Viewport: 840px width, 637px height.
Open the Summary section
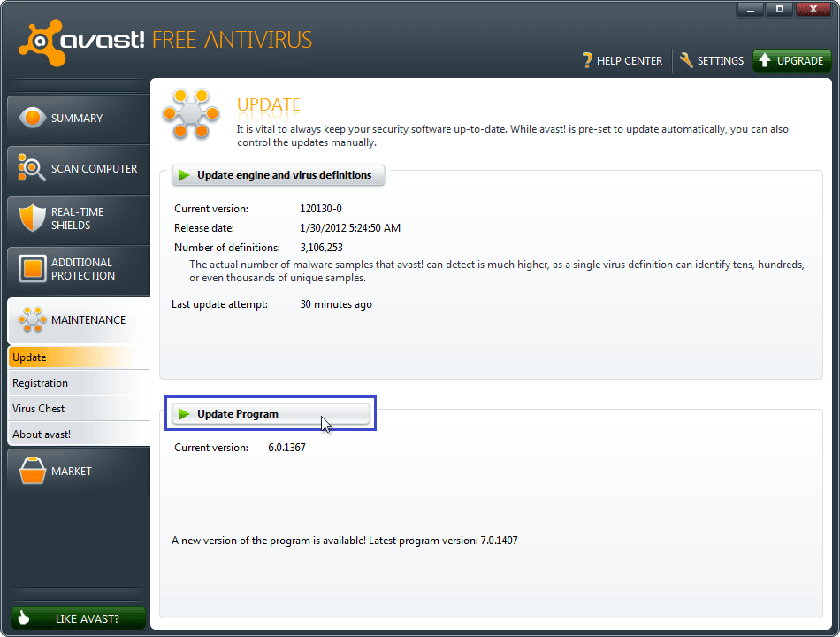79,119
